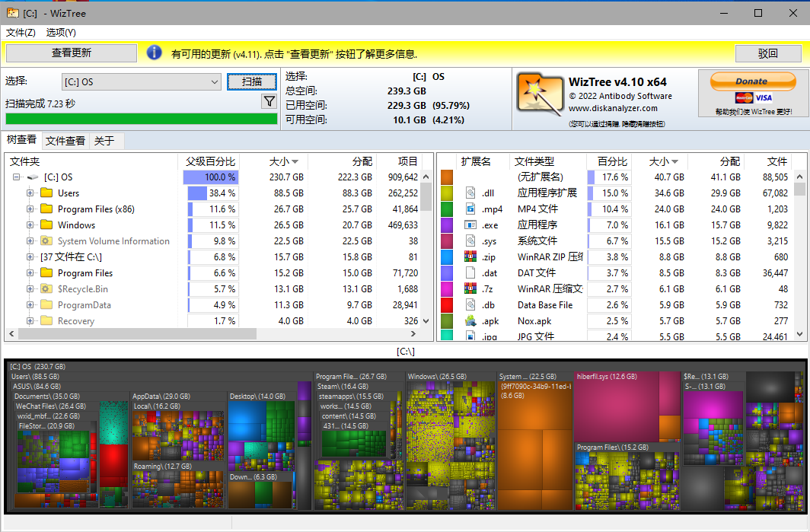Click the blue info icon in update bar

(154, 53)
